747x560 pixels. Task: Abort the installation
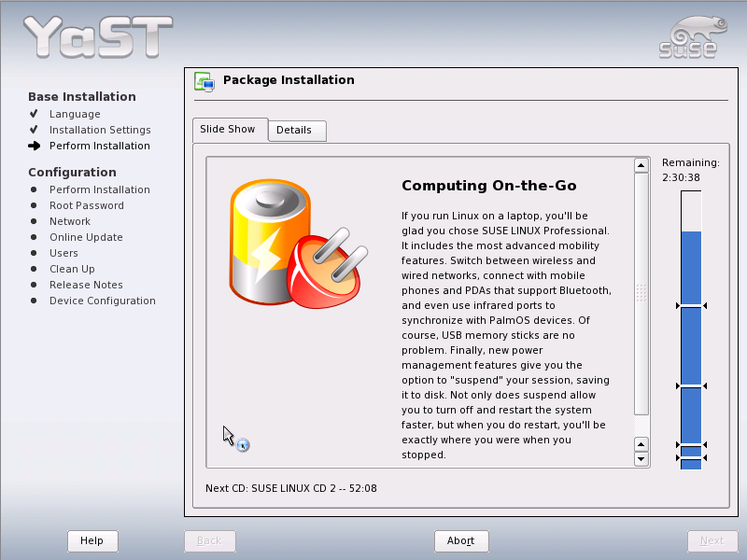(x=461, y=541)
